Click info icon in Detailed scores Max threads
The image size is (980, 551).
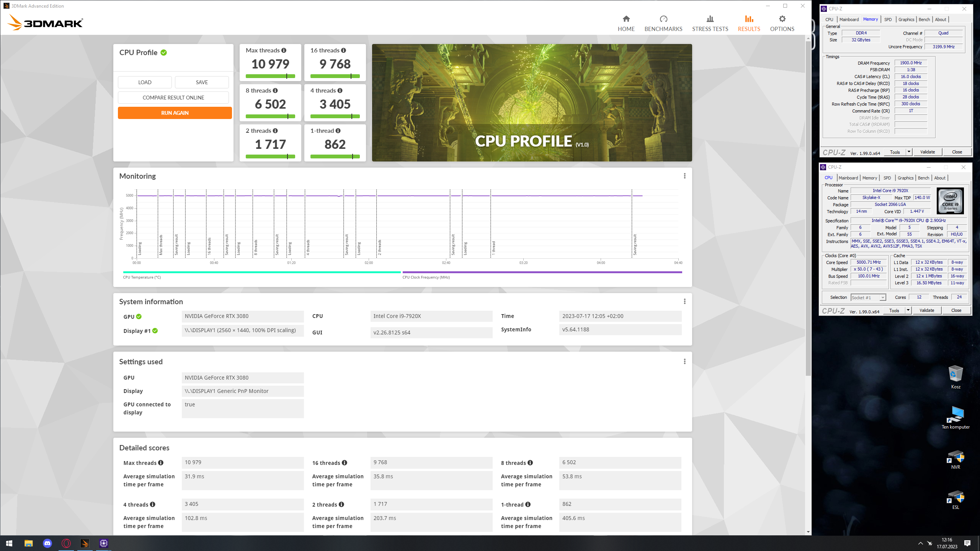tap(161, 463)
